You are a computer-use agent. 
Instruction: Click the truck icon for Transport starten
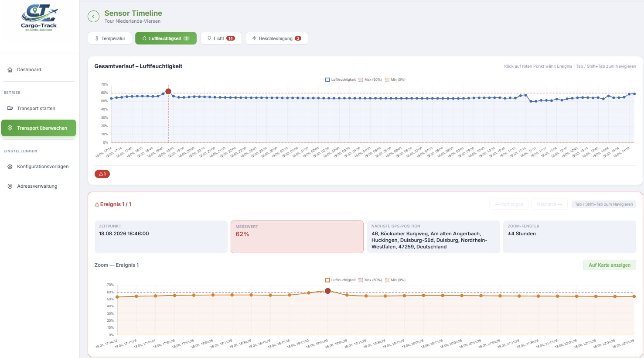tap(10, 108)
